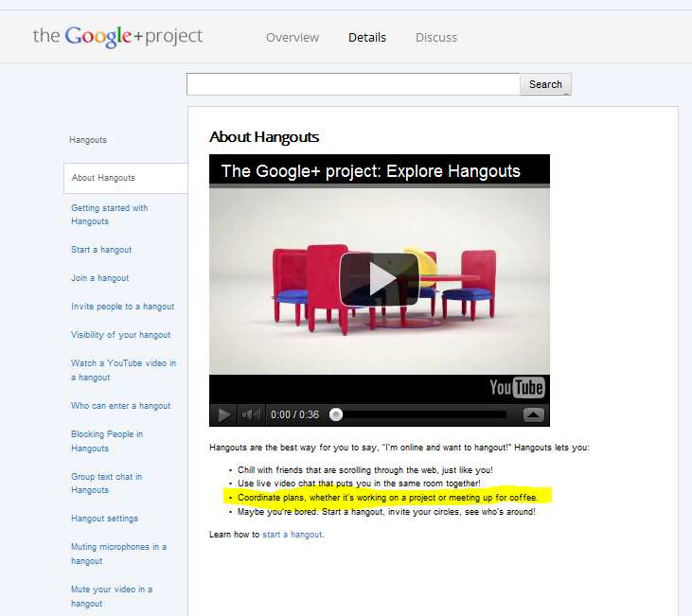Open the Overview tab
The image size is (692, 616).
point(293,38)
